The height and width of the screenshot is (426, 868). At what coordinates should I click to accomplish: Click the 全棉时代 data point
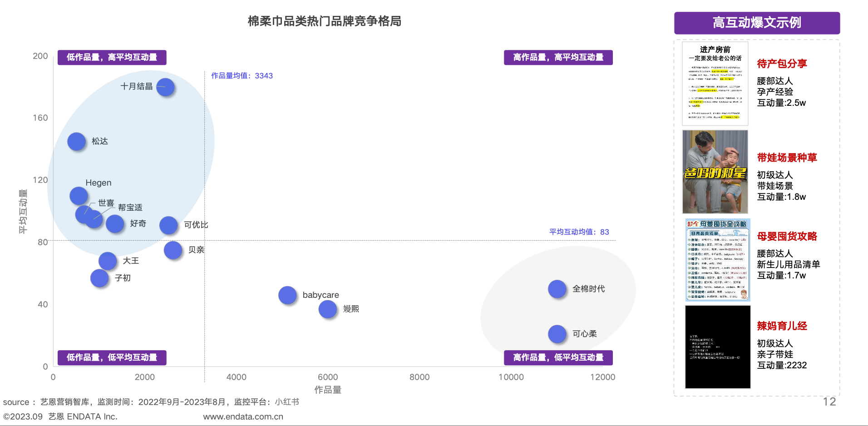tap(557, 289)
